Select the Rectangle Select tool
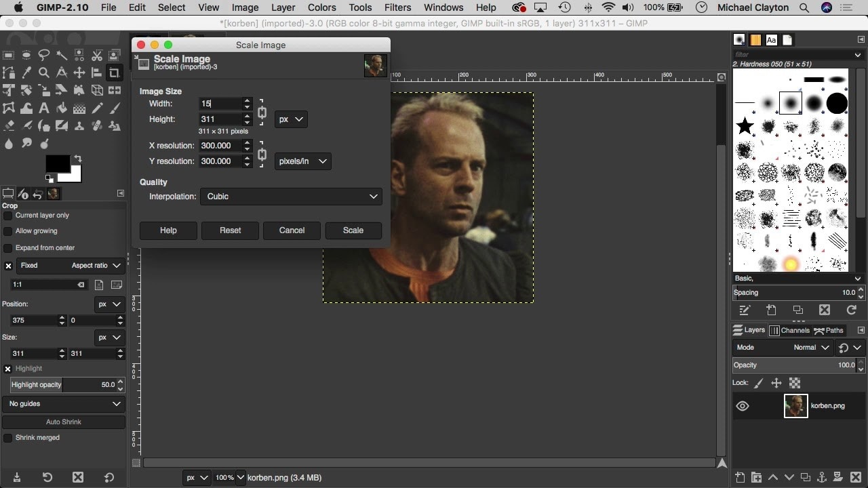This screenshot has width=868, height=488. click(x=9, y=55)
